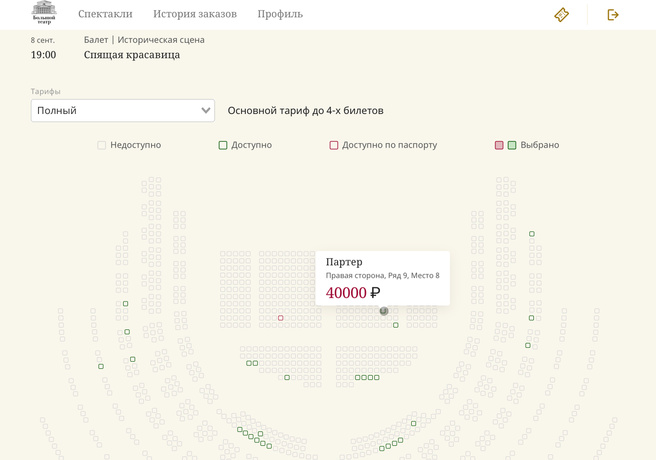The height and width of the screenshot is (460, 656).
Task: Click the Bolshoi Theatre logo
Action: [x=44, y=13]
